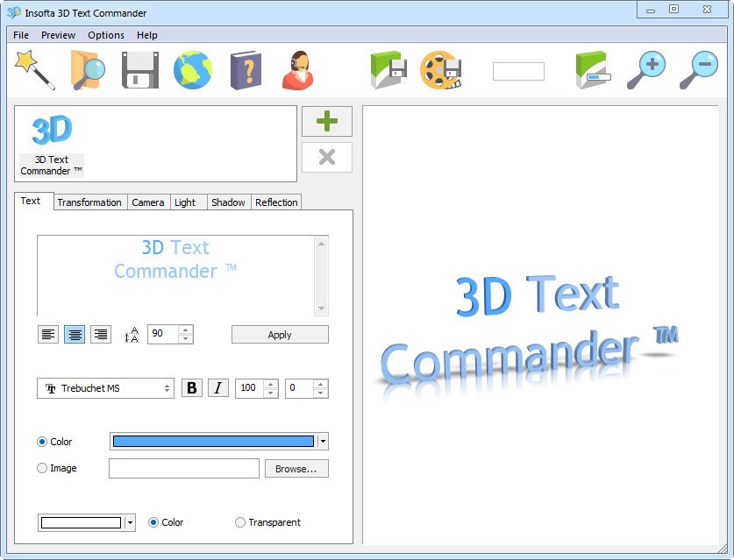This screenshot has height=560, width=734.
Task: Click the support agent headset icon
Action: [x=297, y=70]
